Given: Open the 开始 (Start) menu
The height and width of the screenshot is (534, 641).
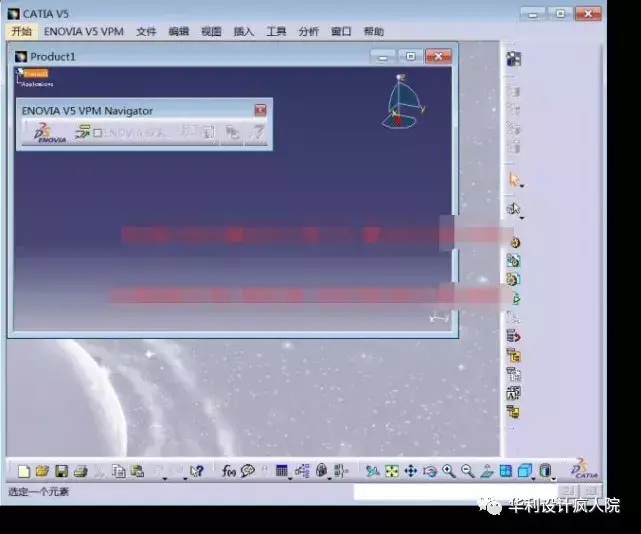Looking at the screenshot, I should [x=22, y=31].
